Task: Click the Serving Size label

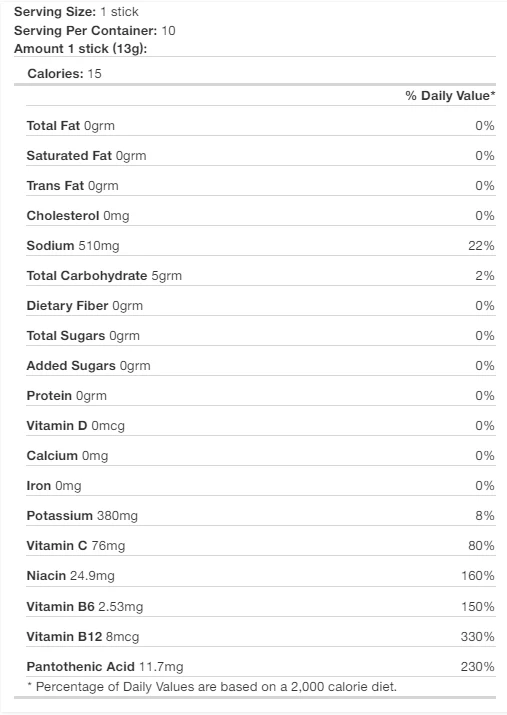Action: tap(55, 11)
